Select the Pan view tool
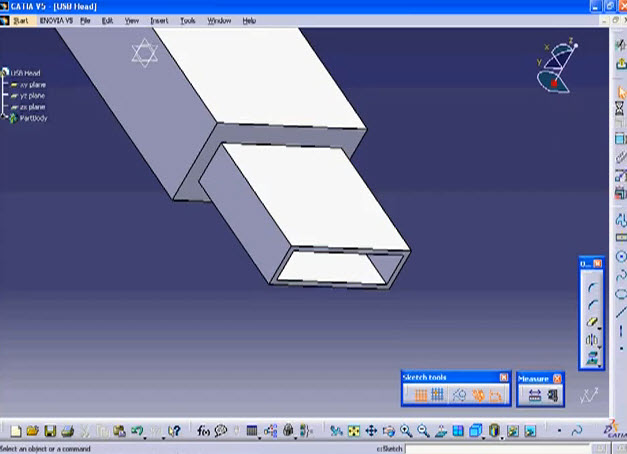The width and height of the screenshot is (627, 454). tap(371, 431)
